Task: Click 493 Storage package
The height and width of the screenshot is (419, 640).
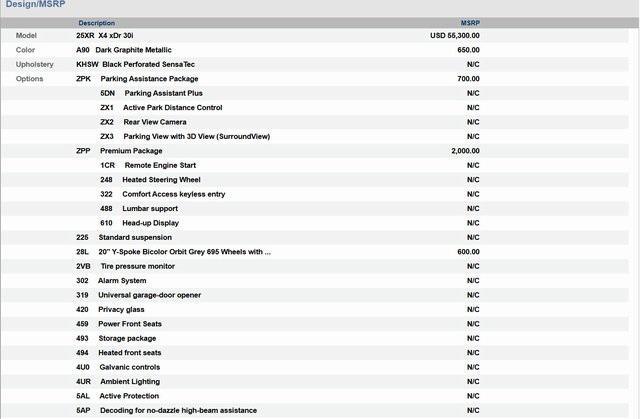Action: [116, 338]
